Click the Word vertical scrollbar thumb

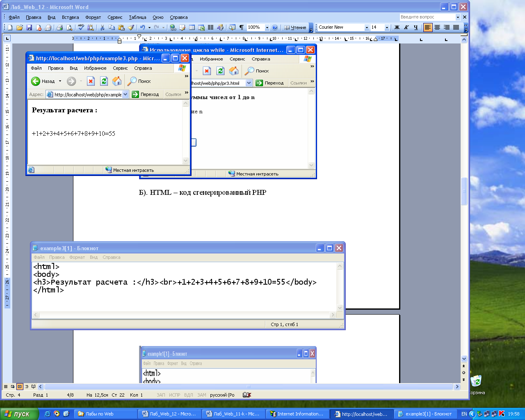(464, 191)
